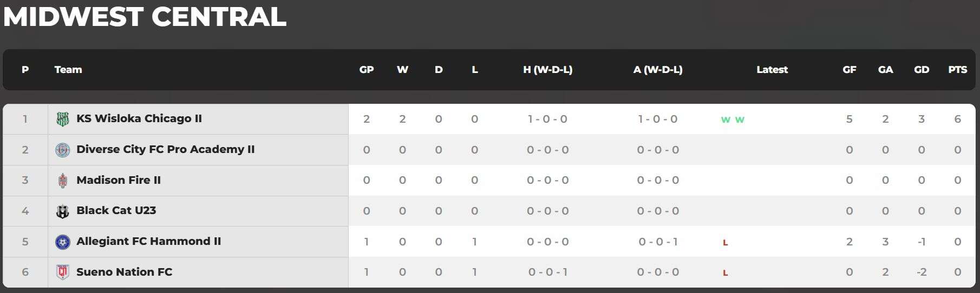Click the Black Cat U23 badge icon
The height and width of the screenshot is (293, 980).
63,211
